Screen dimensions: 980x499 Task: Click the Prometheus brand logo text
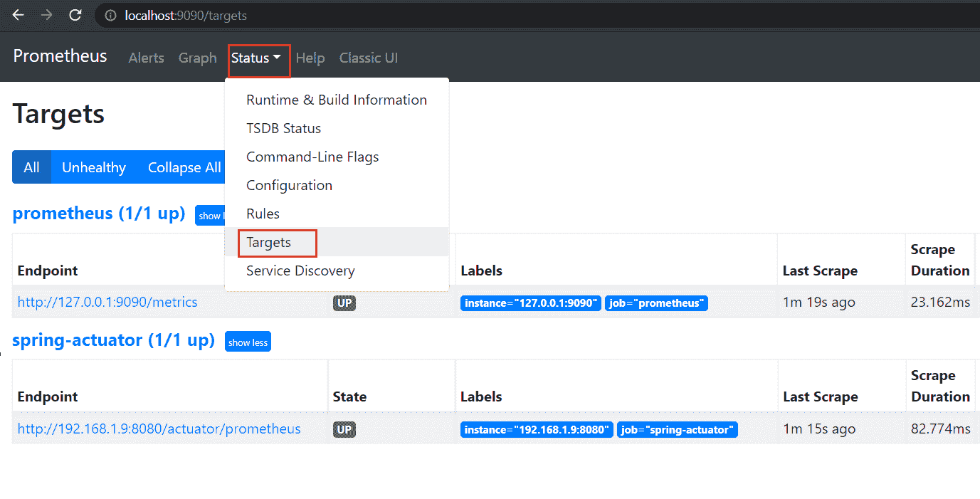click(x=60, y=56)
